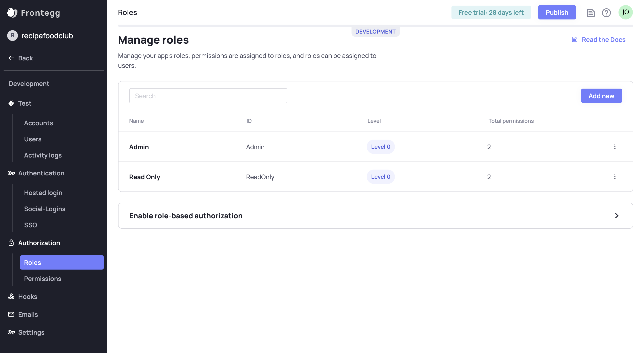This screenshot has width=644, height=353.
Task: Click the Read Only role name
Action: click(x=145, y=177)
